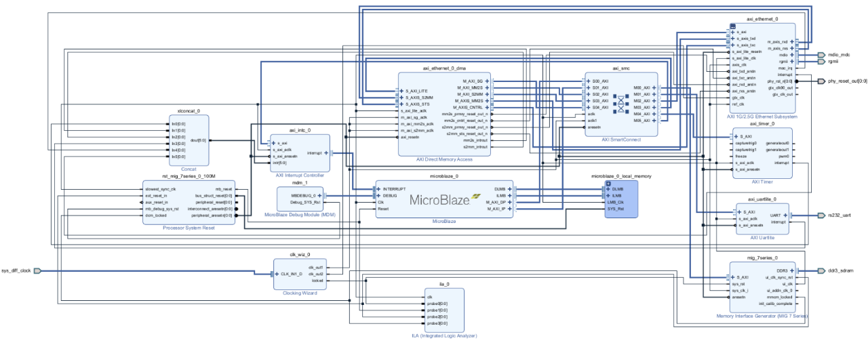Expand the DEBUG pin on microblaze_0
Screen dimensions: 868x347
tap(378, 195)
